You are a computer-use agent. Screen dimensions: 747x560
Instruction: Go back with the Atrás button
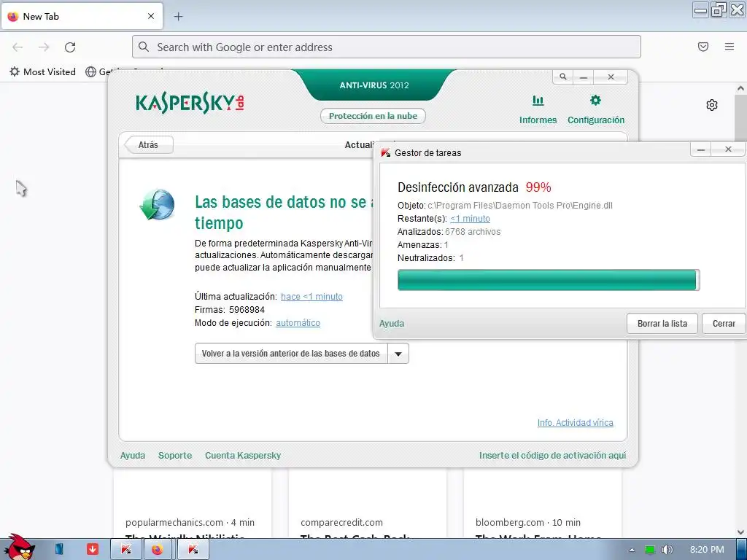148,145
